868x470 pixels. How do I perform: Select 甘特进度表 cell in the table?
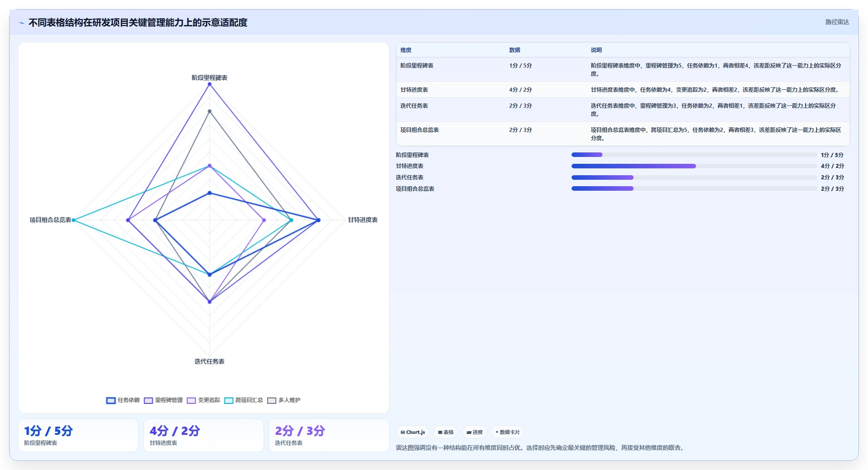pyautogui.click(x=414, y=90)
